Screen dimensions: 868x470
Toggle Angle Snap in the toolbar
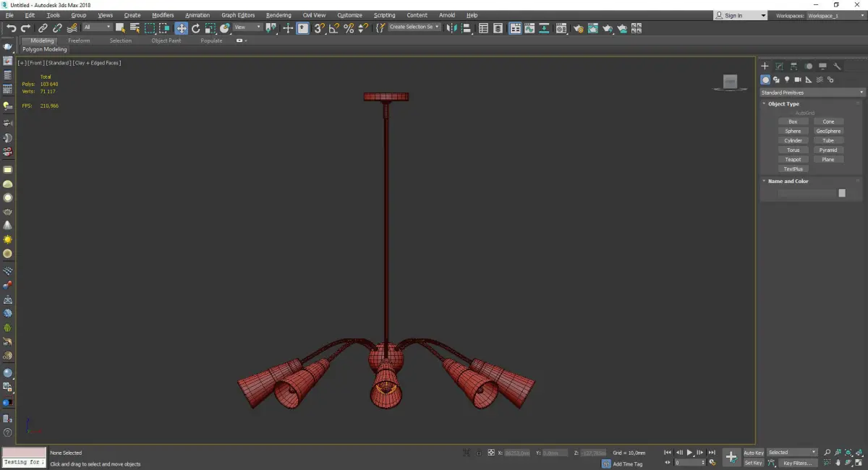[x=334, y=28]
